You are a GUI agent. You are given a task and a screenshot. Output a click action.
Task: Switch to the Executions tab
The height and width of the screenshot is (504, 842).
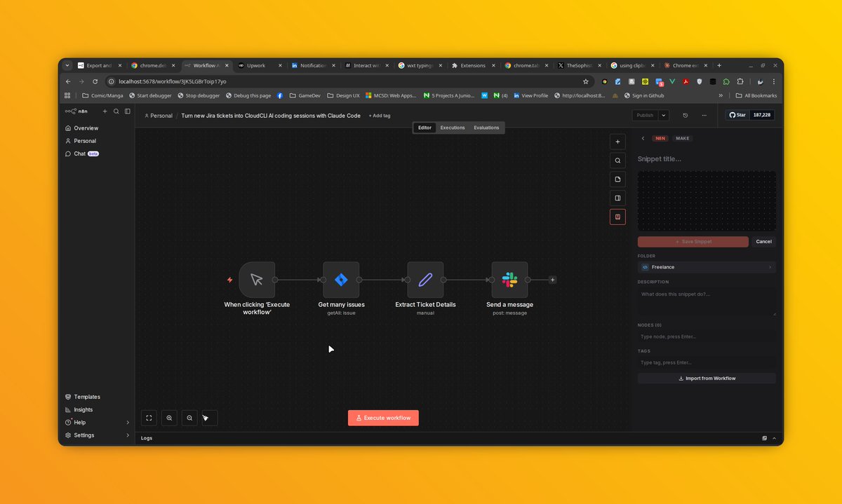(x=453, y=128)
